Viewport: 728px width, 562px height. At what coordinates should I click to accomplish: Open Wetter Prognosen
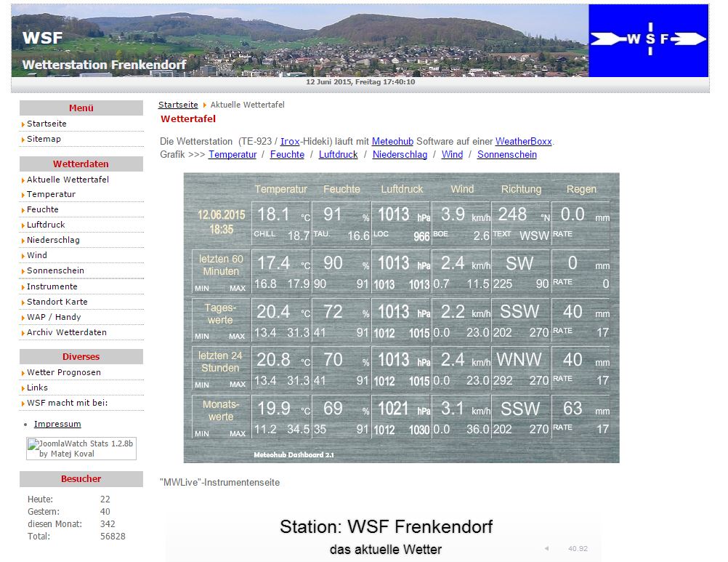[64, 372]
